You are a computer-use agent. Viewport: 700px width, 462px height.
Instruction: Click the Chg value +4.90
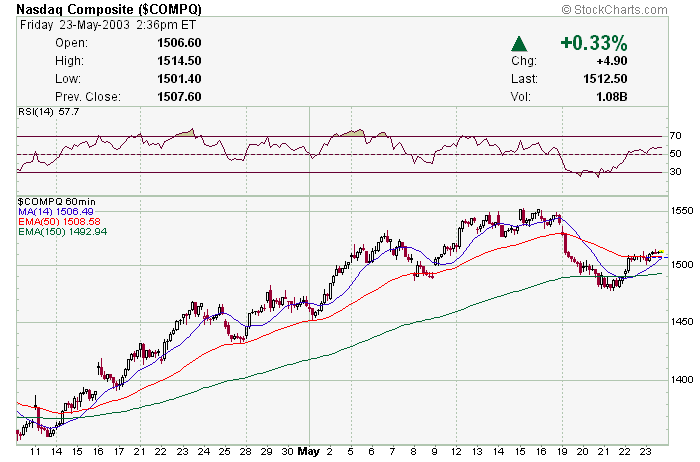click(612, 61)
